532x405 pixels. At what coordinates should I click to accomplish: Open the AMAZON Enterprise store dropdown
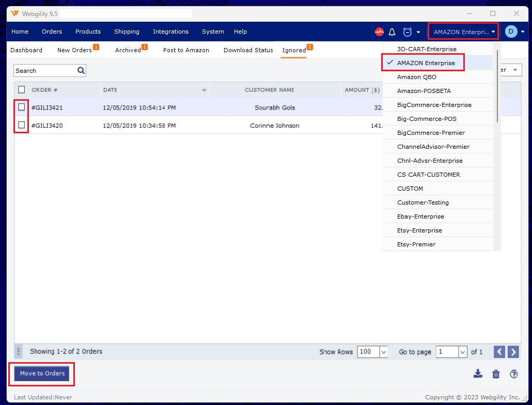click(463, 32)
